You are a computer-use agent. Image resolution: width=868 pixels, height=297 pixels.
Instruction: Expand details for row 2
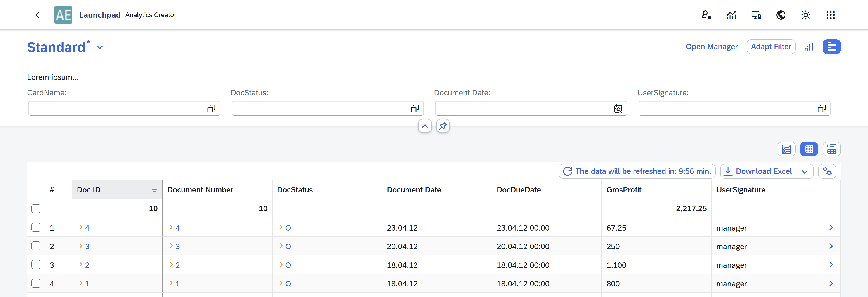[831, 246]
